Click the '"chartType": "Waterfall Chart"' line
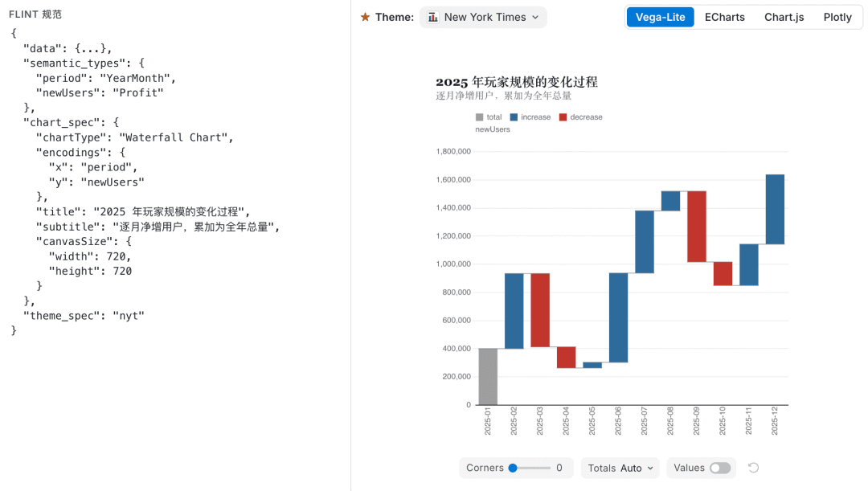Viewport: 868px width, 491px height. click(x=135, y=137)
